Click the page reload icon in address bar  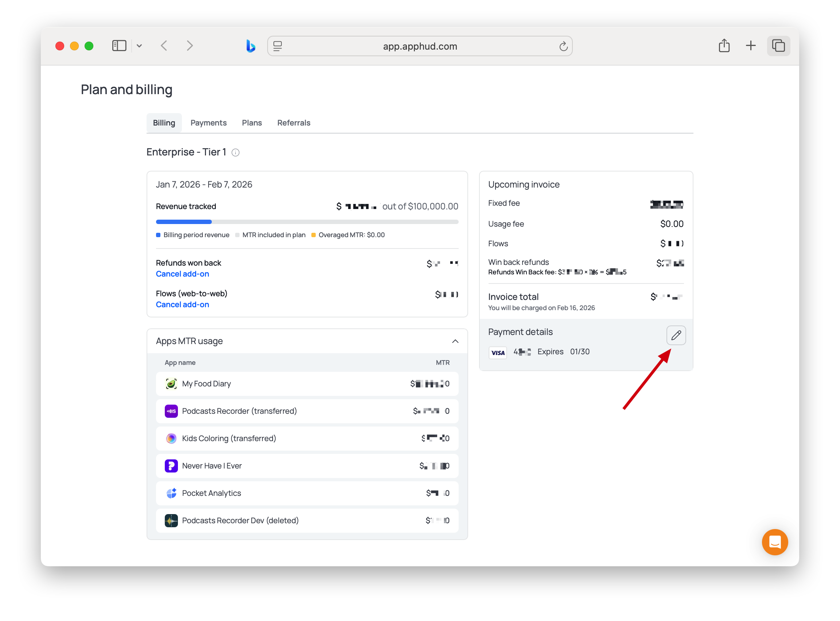[563, 46]
